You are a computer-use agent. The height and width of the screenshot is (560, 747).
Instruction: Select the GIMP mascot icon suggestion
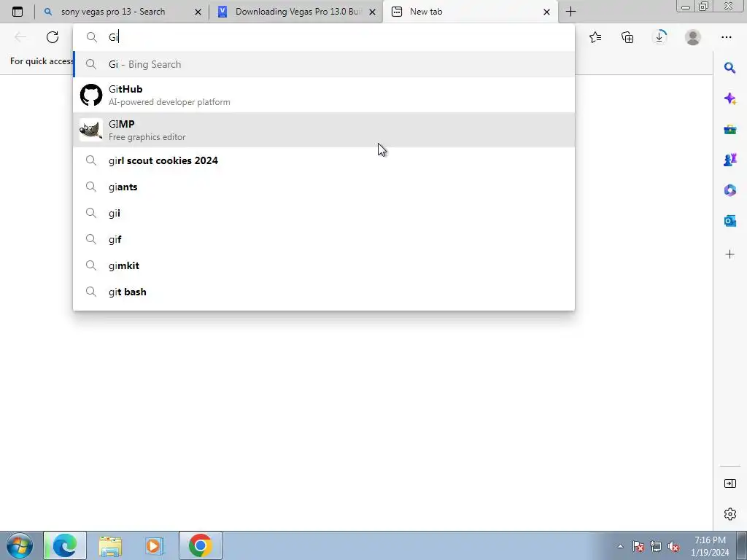click(x=91, y=130)
